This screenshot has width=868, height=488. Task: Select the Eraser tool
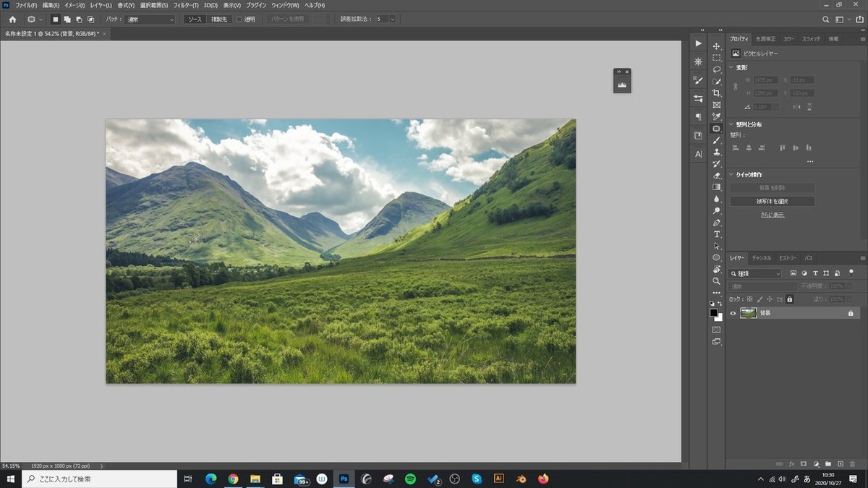tap(717, 175)
